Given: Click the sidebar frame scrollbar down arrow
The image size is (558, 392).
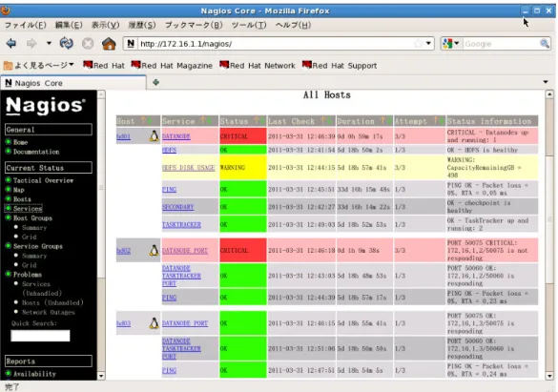Looking at the screenshot, I should [x=101, y=376].
